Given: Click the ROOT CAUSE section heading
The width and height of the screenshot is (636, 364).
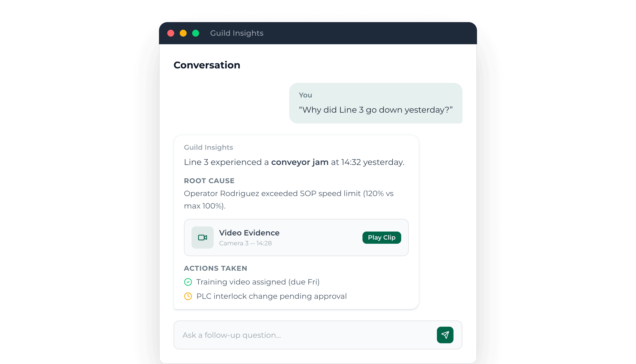Looking at the screenshot, I should [x=209, y=181].
